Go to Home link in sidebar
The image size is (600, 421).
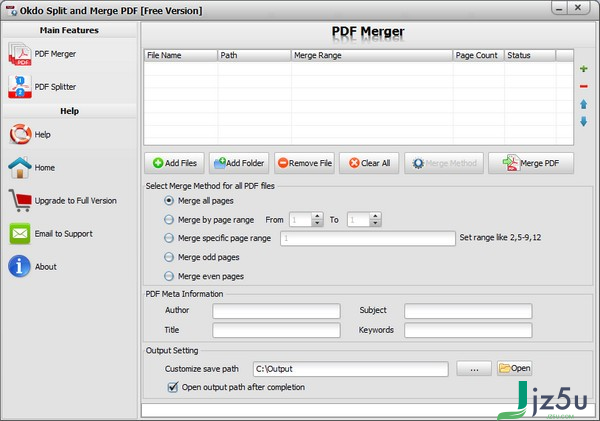45,168
